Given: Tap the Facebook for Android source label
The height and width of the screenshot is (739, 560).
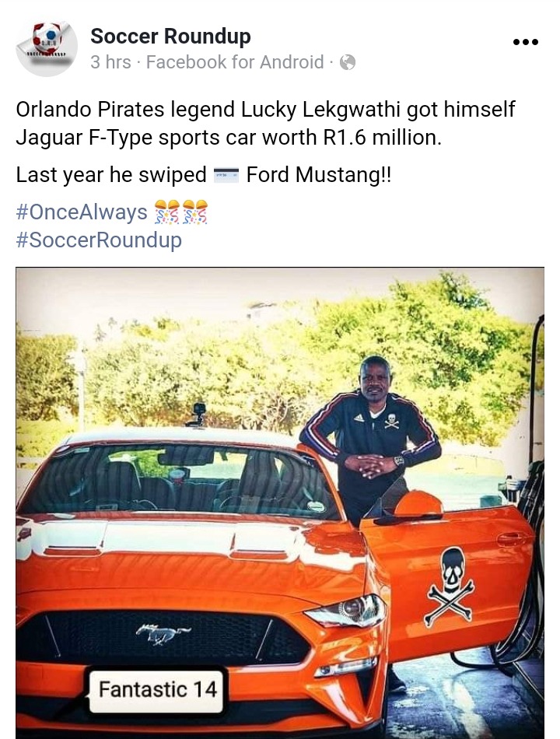Looking at the screenshot, I should (x=235, y=62).
